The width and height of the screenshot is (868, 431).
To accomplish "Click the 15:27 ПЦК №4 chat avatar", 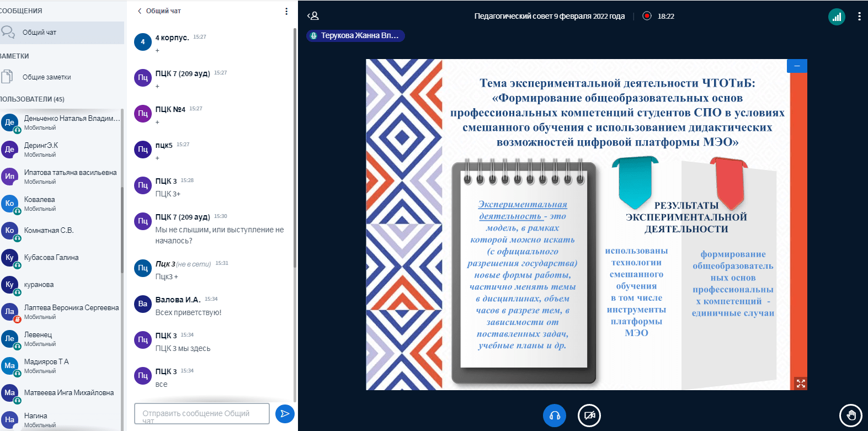I will click(x=143, y=114).
